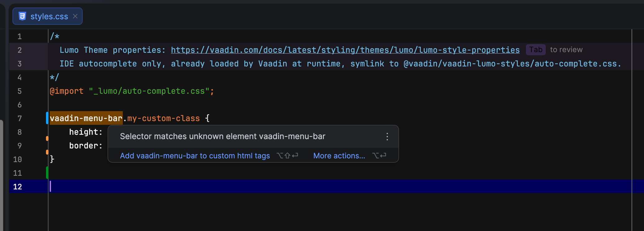This screenshot has width=644, height=231.
Task: Close the styles.css editor tab
Action: click(x=75, y=16)
